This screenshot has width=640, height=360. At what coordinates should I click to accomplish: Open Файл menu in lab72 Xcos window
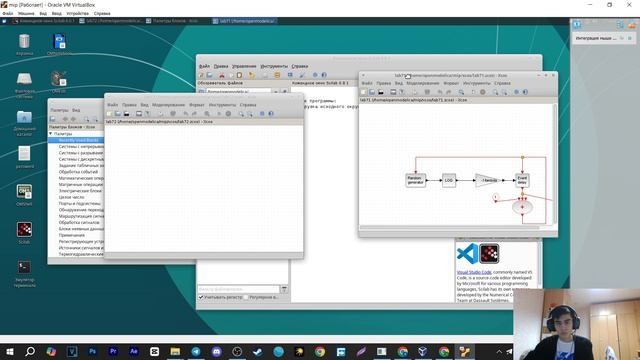(x=112, y=105)
